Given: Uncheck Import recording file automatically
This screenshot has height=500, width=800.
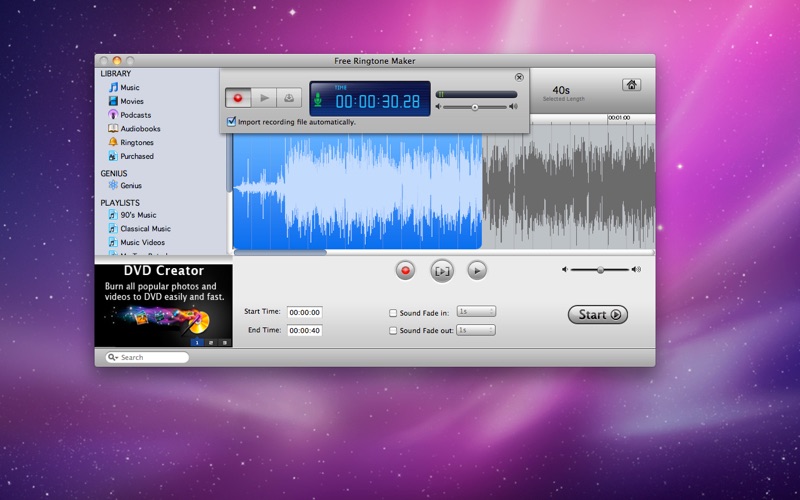Looking at the screenshot, I should click(232, 122).
